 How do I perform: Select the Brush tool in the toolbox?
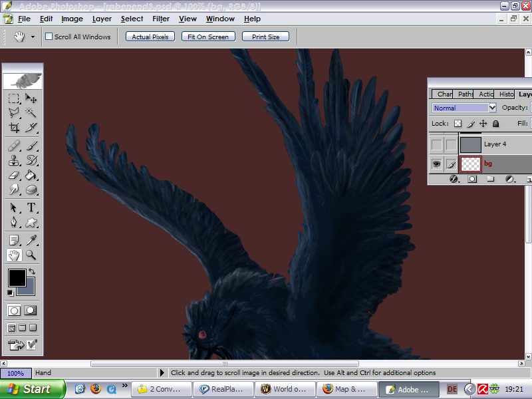31,146
